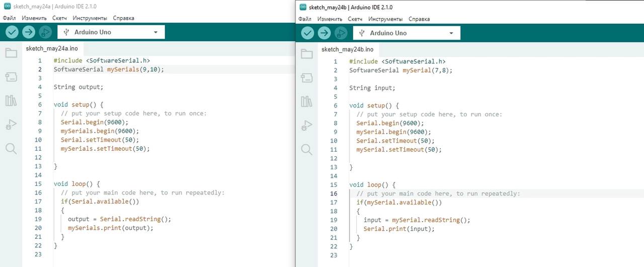Image resolution: width=644 pixels, height=267 pixels.
Task: Click 'Serial.print(input);' line
Action: click(x=399, y=229)
